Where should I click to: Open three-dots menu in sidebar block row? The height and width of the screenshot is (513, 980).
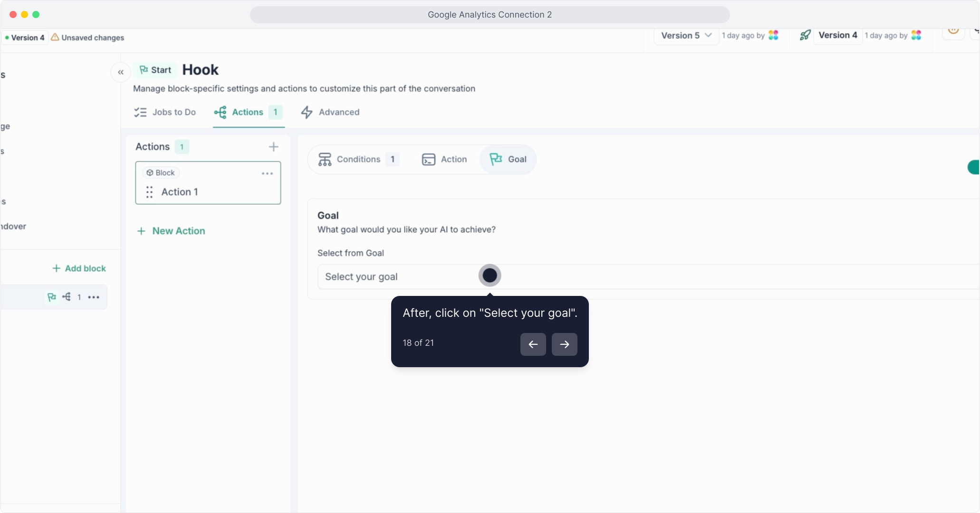(x=94, y=297)
